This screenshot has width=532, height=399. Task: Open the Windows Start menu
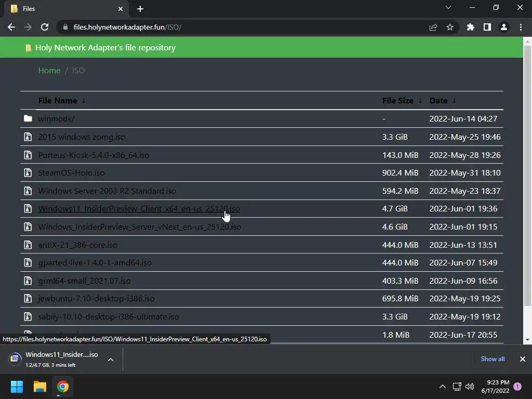[x=17, y=387]
